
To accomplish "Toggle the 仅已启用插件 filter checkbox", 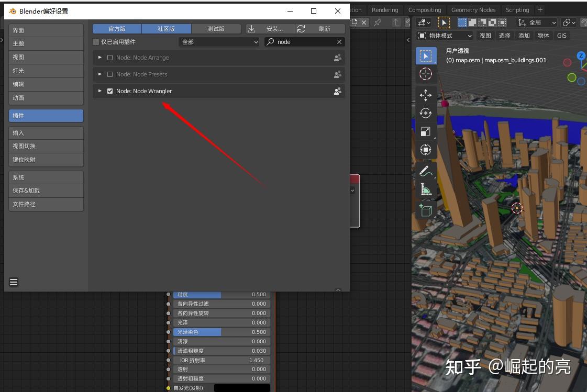I will tap(95, 41).
